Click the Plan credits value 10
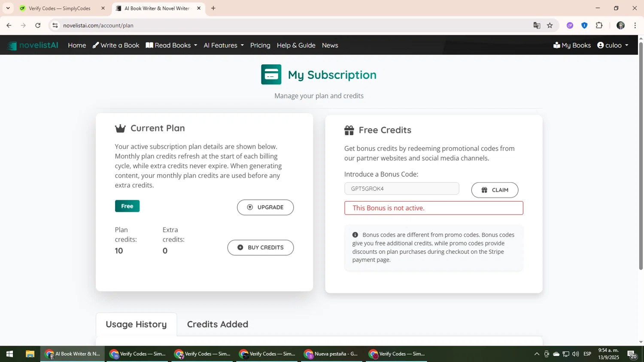Image resolution: width=644 pixels, height=362 pixels. 119,251
